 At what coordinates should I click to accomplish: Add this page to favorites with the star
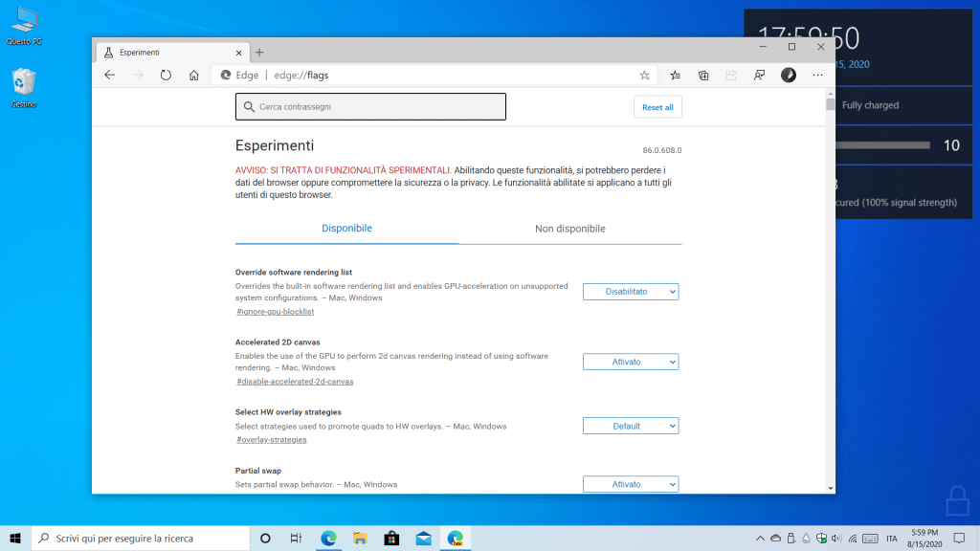[x=644, y=75]
